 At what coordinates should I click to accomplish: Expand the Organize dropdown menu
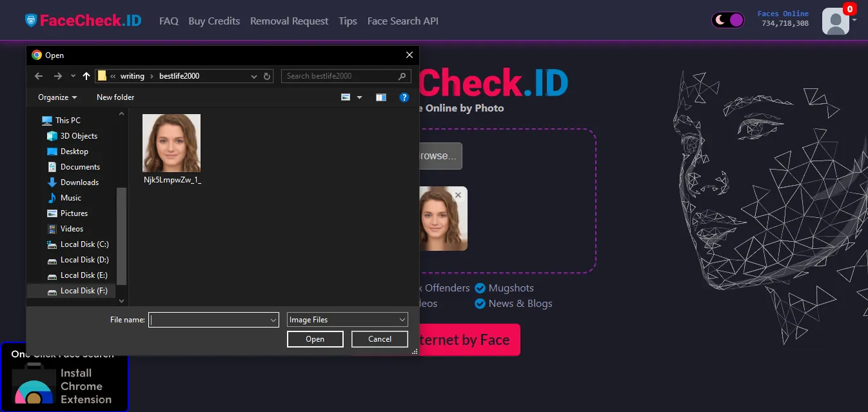click(x=56, y=97)
